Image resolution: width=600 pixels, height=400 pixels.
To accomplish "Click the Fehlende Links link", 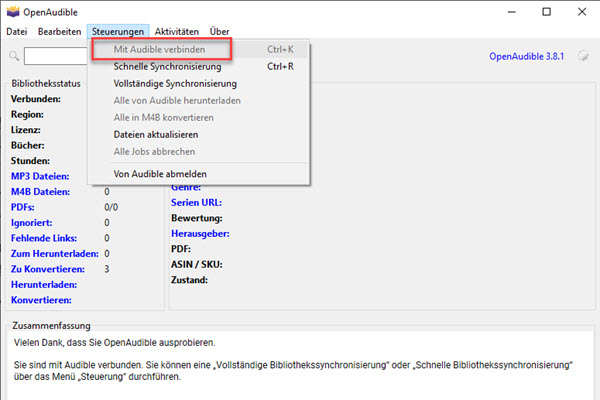I will pos(44,238).
